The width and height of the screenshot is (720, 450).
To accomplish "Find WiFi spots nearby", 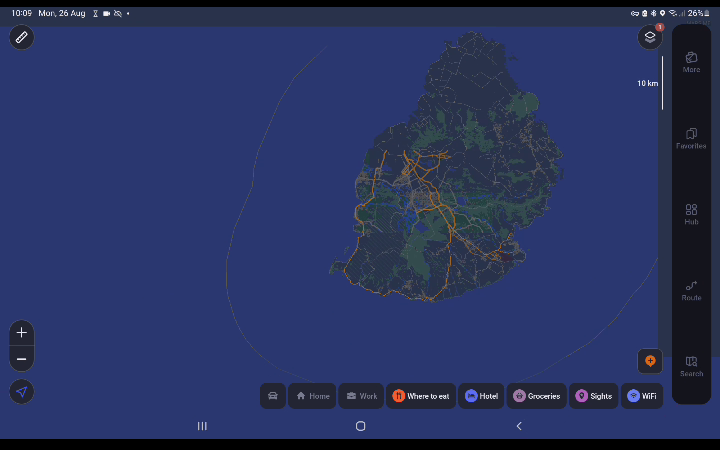I will 642,396.
